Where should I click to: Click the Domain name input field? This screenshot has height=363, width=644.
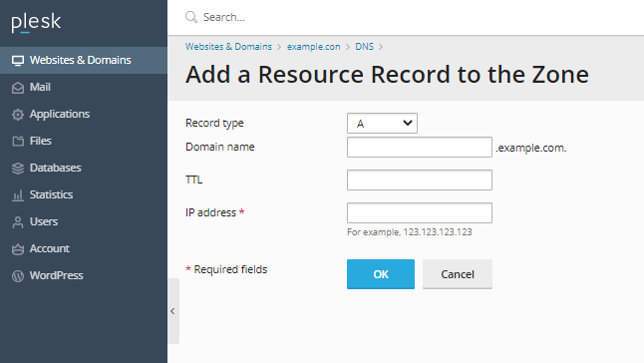420,147
